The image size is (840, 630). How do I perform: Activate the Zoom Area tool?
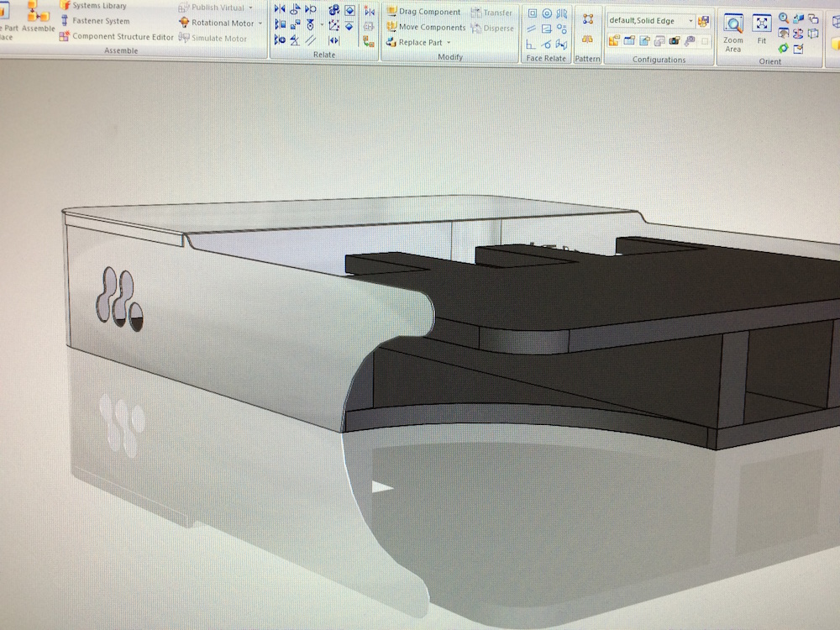tap(732, 34)
